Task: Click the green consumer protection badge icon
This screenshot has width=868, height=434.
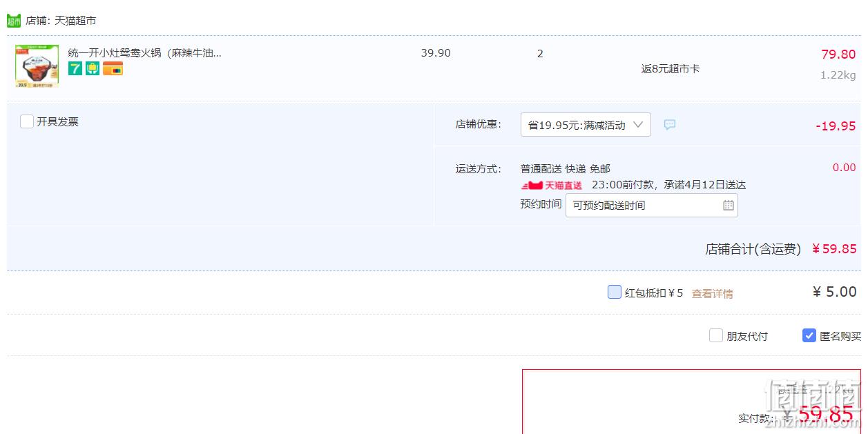Action: [93, 68]
